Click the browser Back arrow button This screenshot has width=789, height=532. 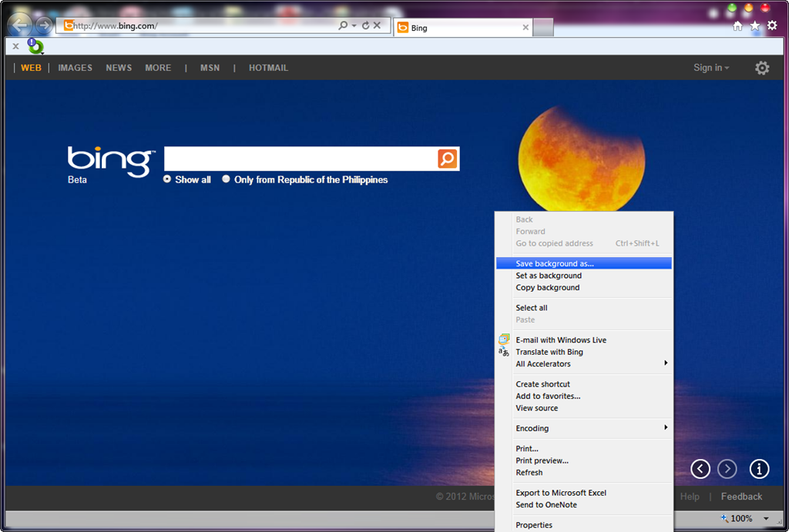[x=21, y=25]
